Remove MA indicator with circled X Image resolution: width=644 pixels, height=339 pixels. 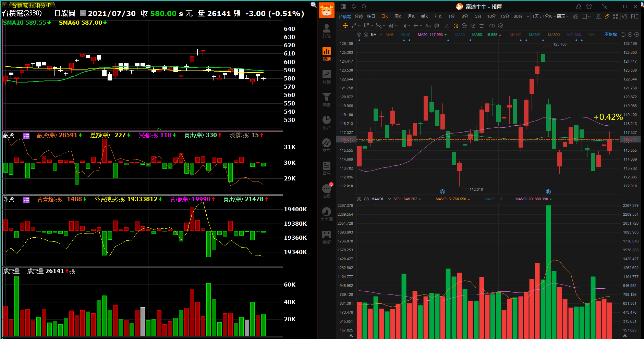coord(366,35)
